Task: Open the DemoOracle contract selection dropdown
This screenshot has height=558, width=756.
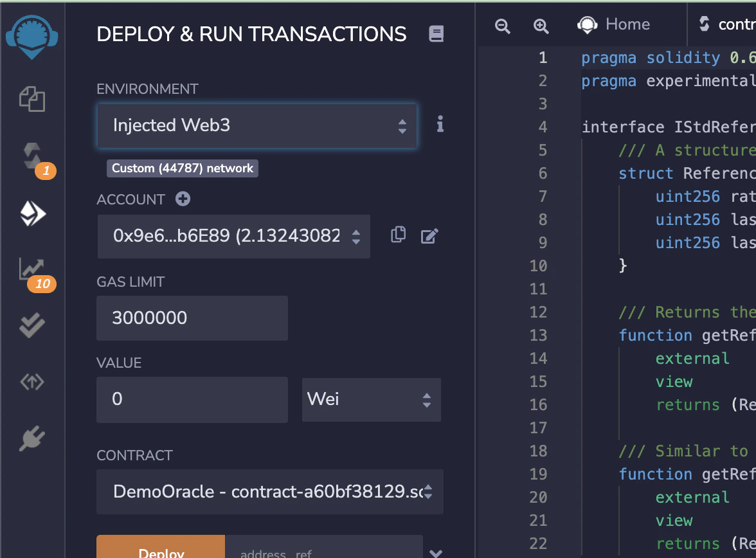Action: pos(269,491)
